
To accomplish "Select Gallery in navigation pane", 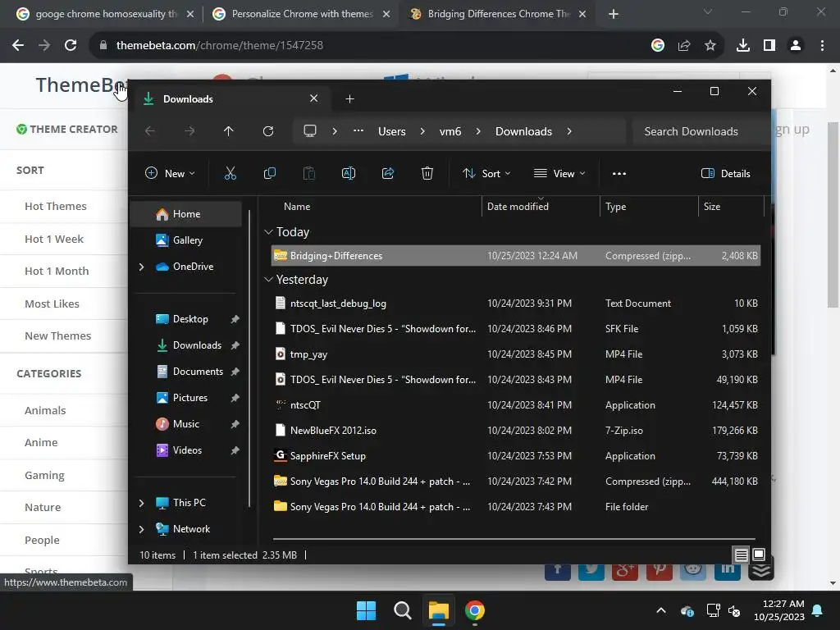I will pyautogui.click(x=188, y=240).
